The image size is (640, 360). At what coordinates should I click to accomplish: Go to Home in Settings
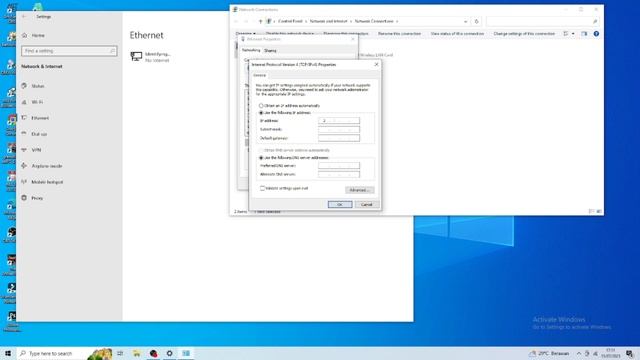(x=38, y=36)
